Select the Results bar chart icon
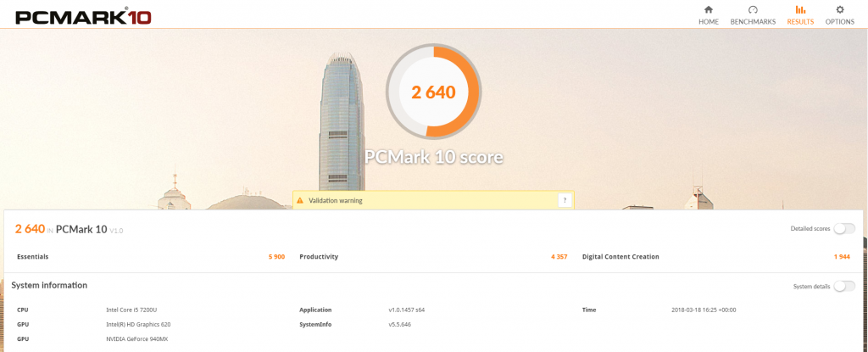Viewport: 868px width, 352px height. pos(800,9)
